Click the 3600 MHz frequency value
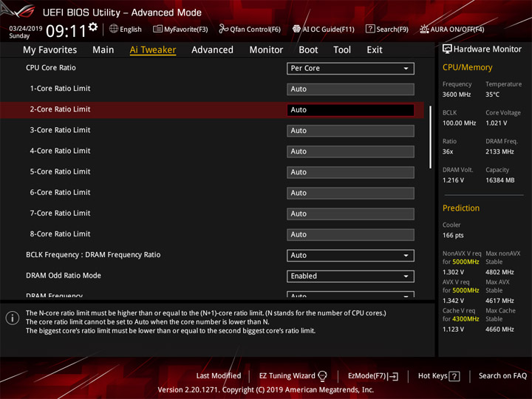 (x=457, y=95)
